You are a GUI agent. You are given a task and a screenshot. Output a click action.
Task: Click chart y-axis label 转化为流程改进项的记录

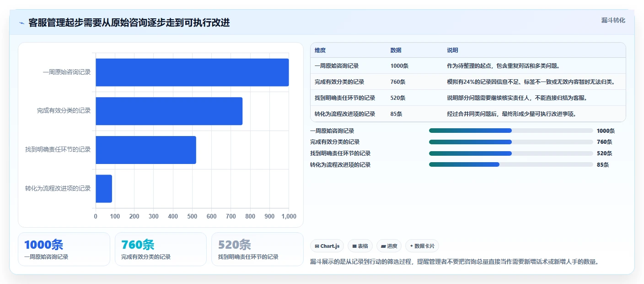pyautogui.click(x=58, y=189)
